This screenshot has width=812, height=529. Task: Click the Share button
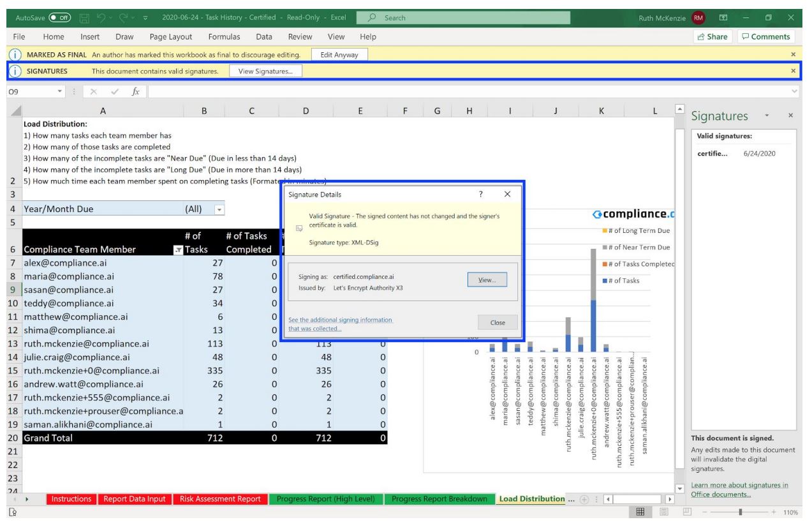click(712, 37)
